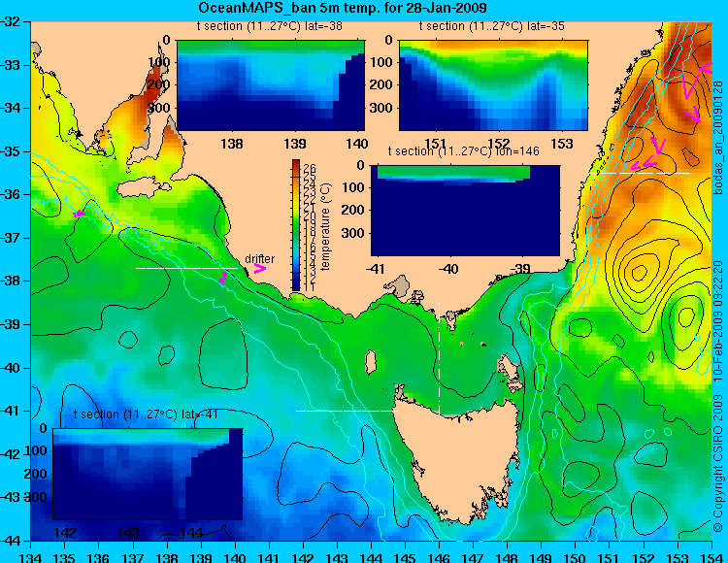Viewport: 728px width, 563px height.
Task: Click main map latitude label -37
Action: [x=12, y=238]
